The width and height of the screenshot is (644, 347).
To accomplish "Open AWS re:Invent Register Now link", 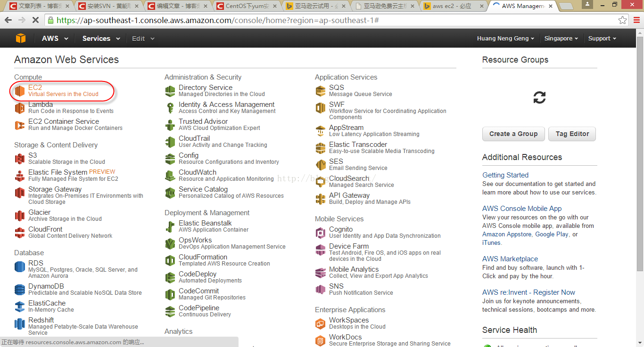I will coord(528,292).
